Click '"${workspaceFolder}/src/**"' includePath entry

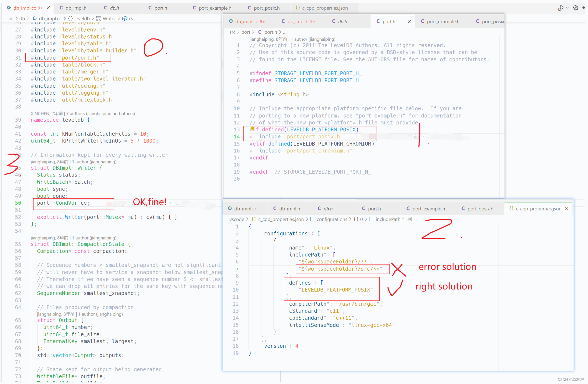pos(340,269)
